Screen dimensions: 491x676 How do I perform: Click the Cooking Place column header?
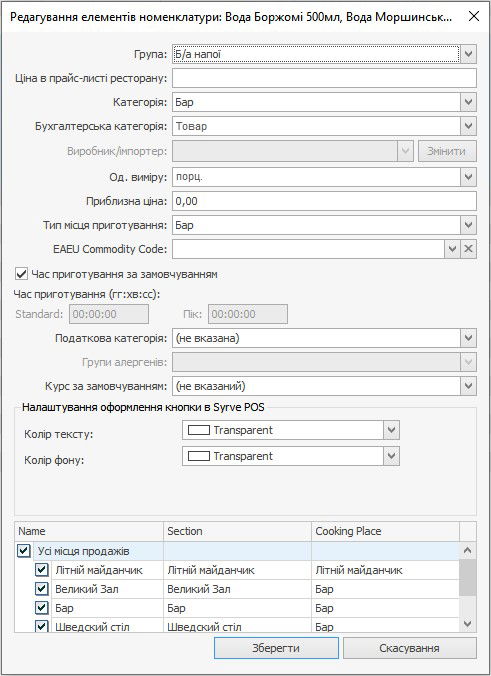(x=385, y=531)
